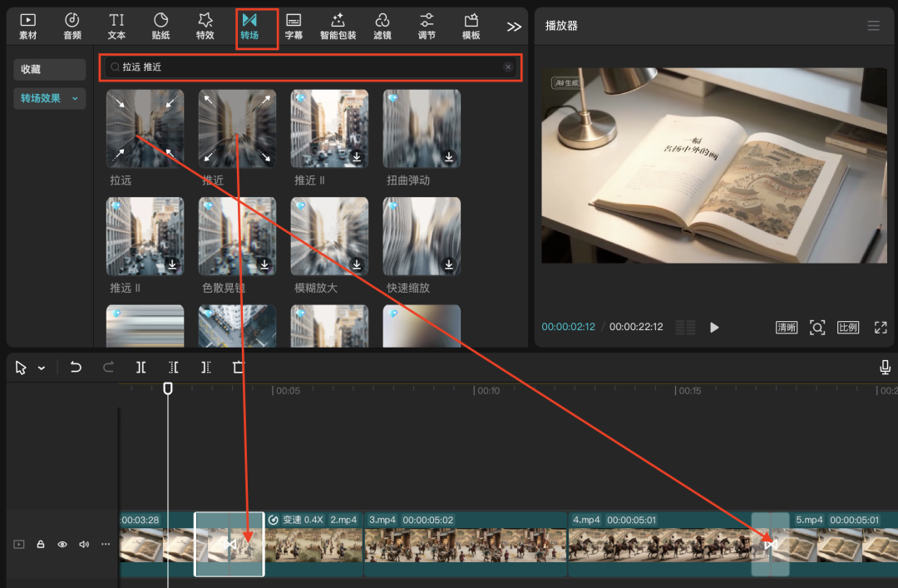Expand more tabs with the double-chevron arrow
This screenshot has width=898, height=588.
[x=514, y=27]
